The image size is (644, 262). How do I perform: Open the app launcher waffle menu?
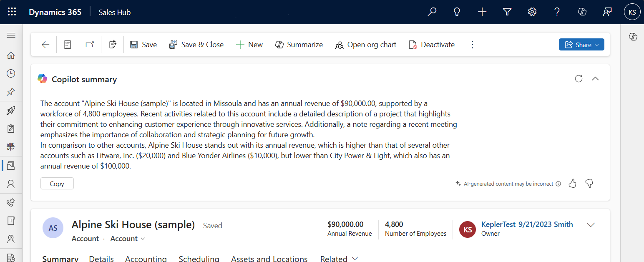tap(12, 12)
